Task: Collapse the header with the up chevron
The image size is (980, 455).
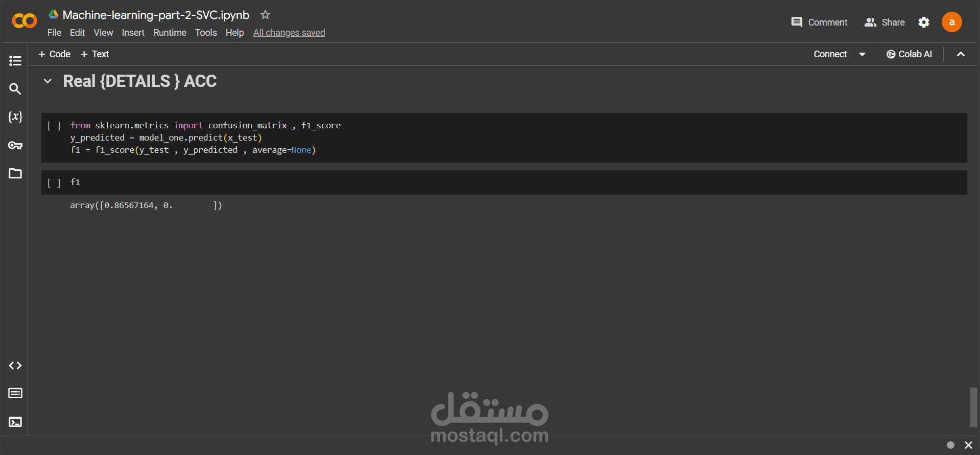Action: point(961,54)
